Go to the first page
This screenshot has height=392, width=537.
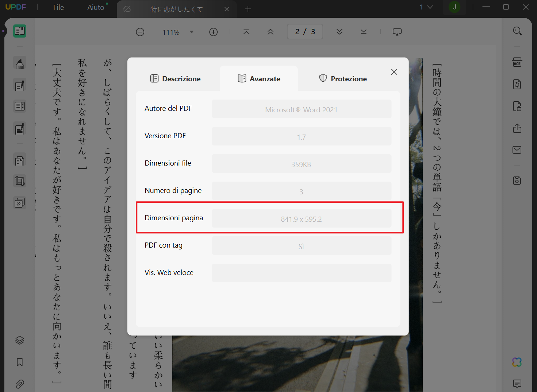246,32
